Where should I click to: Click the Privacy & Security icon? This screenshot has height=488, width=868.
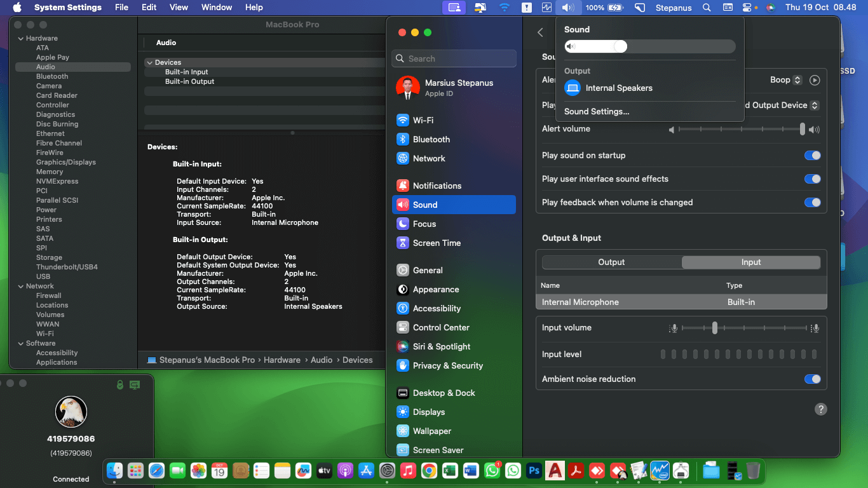(402, 365)
